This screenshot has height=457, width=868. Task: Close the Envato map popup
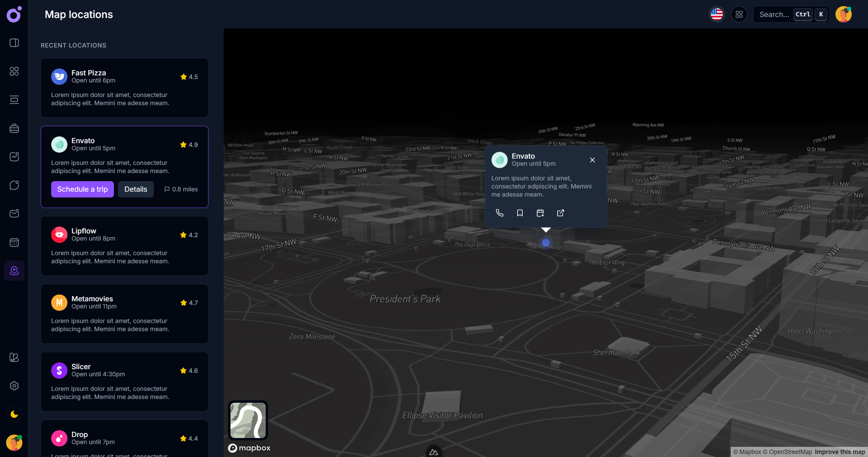click(592, 160)
